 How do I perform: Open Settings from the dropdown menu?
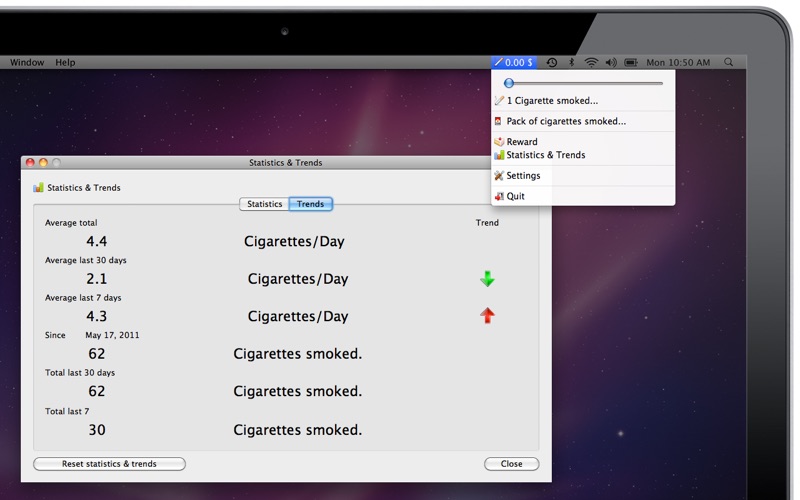click(x=583, y=176)
